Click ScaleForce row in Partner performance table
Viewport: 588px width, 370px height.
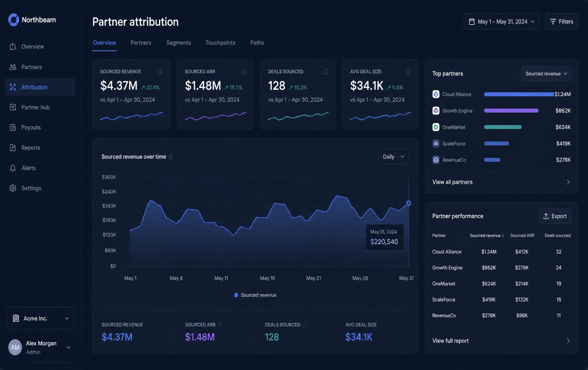502,300
